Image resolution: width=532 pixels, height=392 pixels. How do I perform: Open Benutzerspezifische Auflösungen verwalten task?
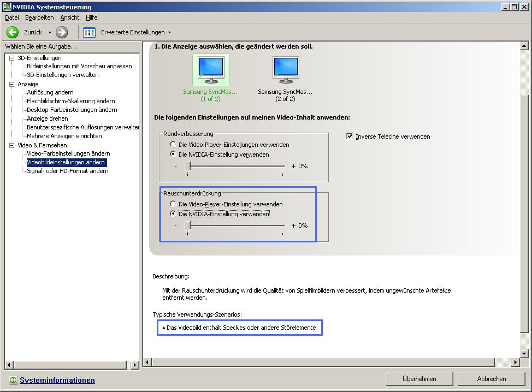click(83, 127)
